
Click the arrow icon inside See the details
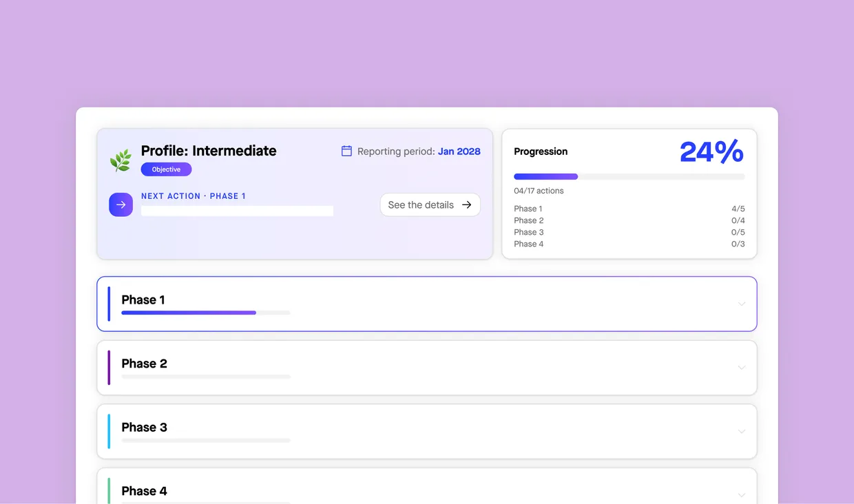pos(468,204)
